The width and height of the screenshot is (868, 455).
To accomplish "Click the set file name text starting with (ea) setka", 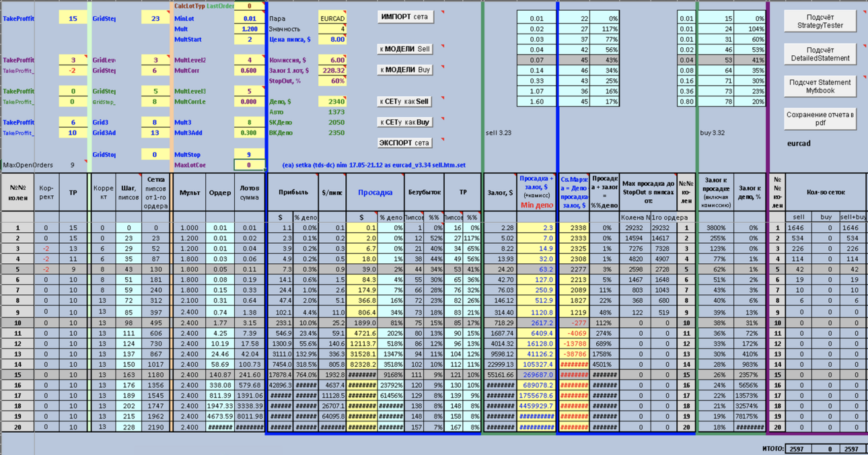I will (x=374, y=165).
